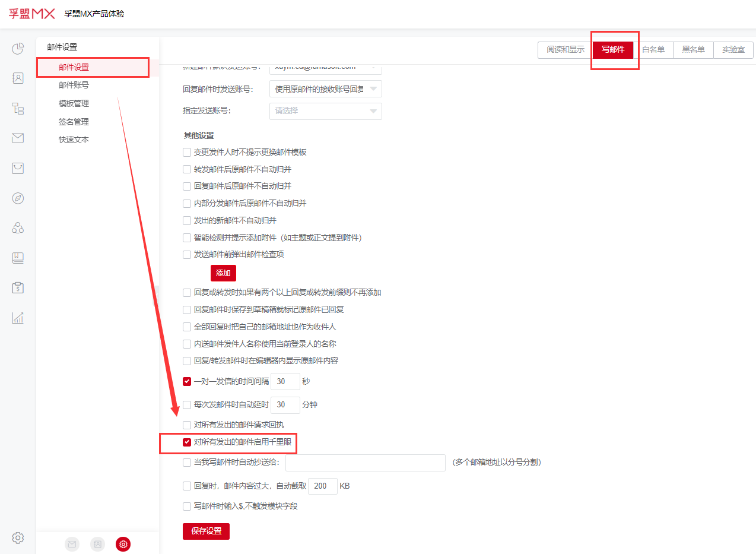Uncheck 对所有发出的邮件启用千里眼 checkbox
Image resolution: width=756 pixels, height=554 pixels.
tap(187, 442)
